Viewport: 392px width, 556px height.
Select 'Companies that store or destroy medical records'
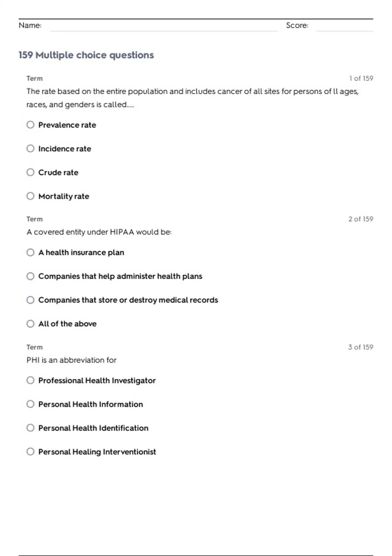(x=30, y=300)
